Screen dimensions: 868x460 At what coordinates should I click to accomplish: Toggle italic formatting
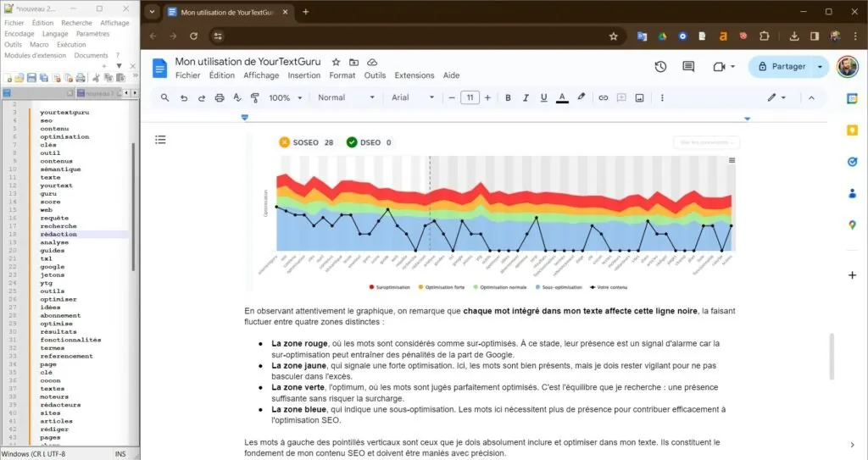point(526,98)
